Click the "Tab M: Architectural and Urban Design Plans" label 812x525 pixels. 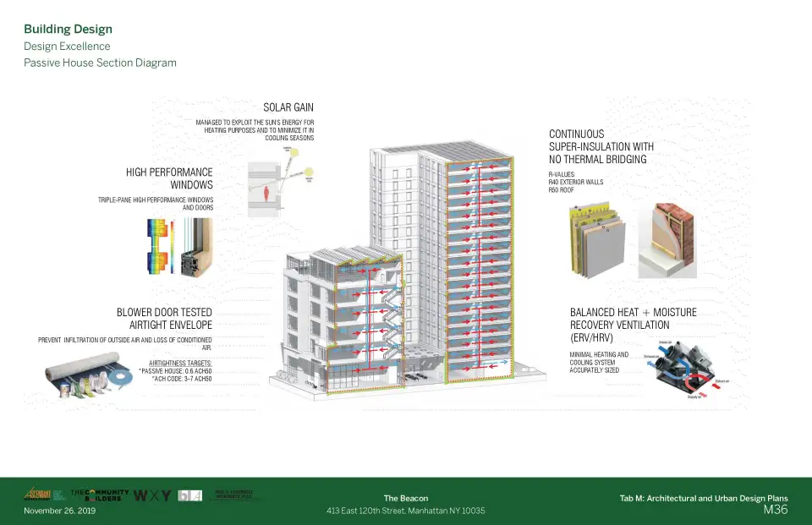(x=703, y=500)
